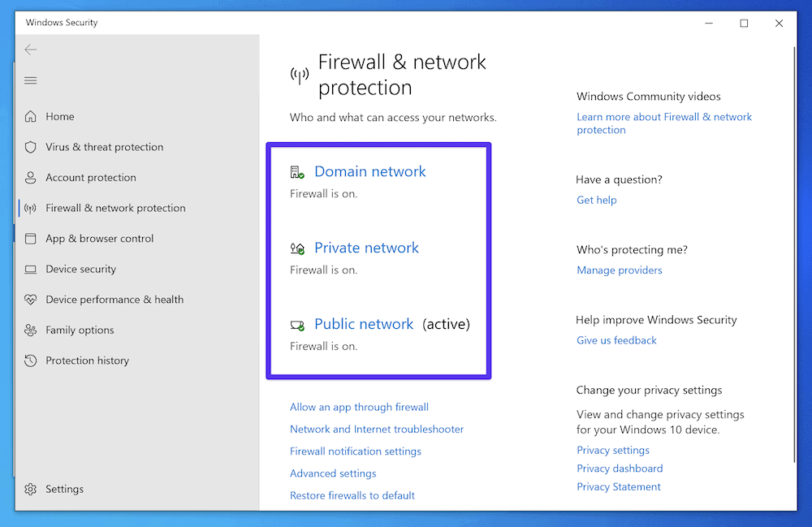Click the Firewall & network protection wireless sidebar icon
This screenshot has height=527, width=812.
coord(30,208)
